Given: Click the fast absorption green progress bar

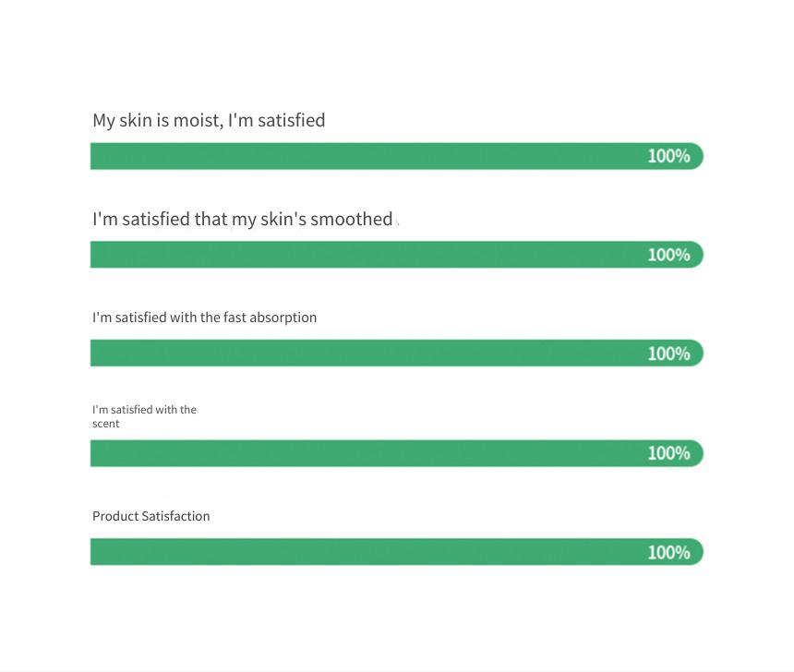Looking at the screenshot, I should [397, 353].
